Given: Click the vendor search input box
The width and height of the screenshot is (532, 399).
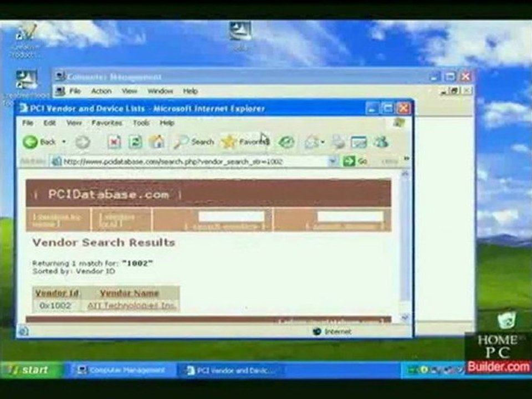Looking at the screenshot, I should pyautogui.click(x=232, y=217).
